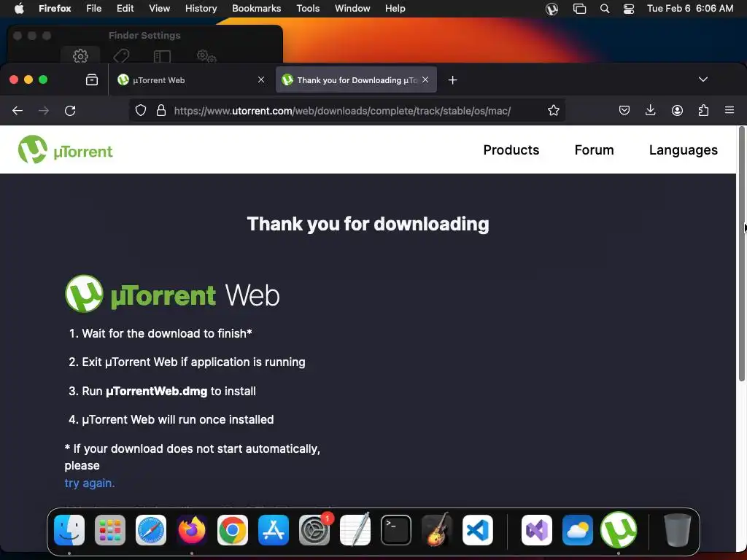The image size is (747, 560).
Task: Open GarageBand from the Dock
Action: (436, 529)
